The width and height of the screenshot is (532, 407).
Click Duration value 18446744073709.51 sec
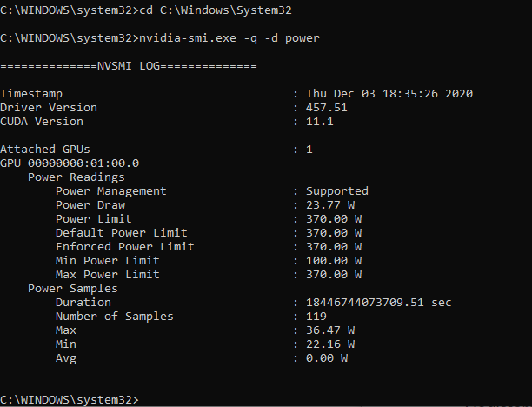[x=379, y=303]
